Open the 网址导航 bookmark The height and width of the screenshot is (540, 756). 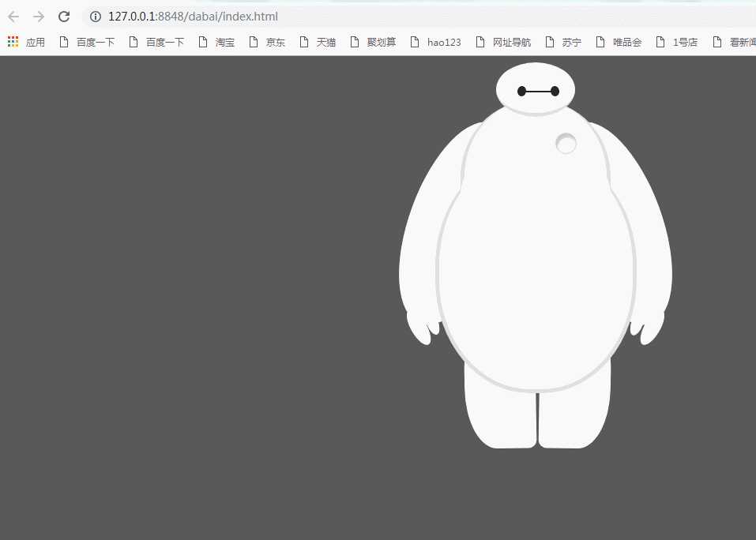[503, 43]
